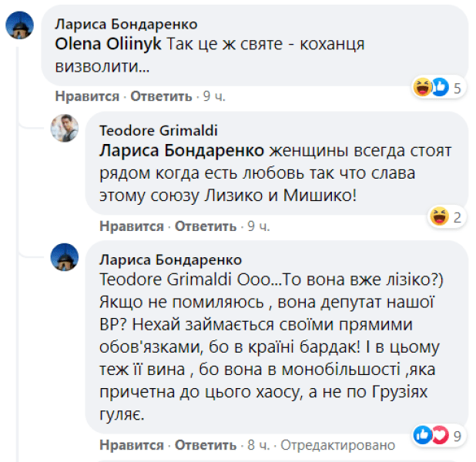Click the 8 ч. timestamp on last comment
476x462 pixels.
[258, 445]
